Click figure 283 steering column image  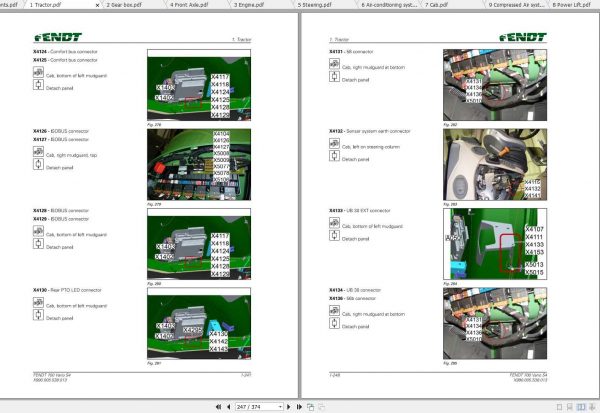coord(495,165)
